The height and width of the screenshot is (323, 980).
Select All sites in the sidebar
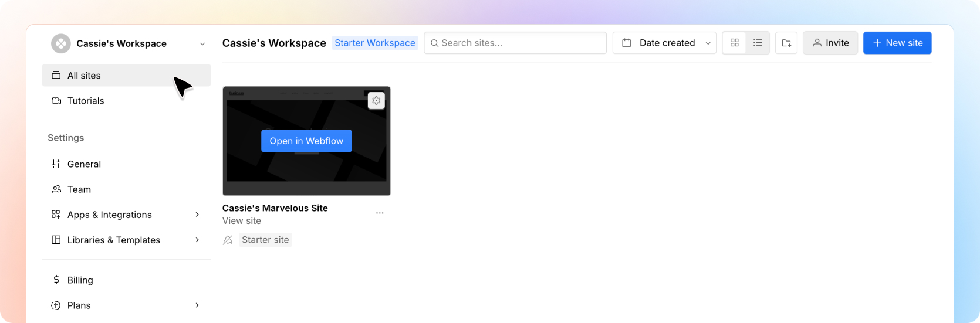point(126,75)
